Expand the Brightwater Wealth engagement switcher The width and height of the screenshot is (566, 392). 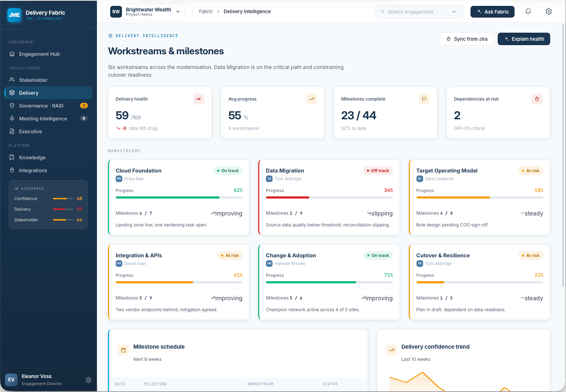pyautogui.click(x=146, y=12)
